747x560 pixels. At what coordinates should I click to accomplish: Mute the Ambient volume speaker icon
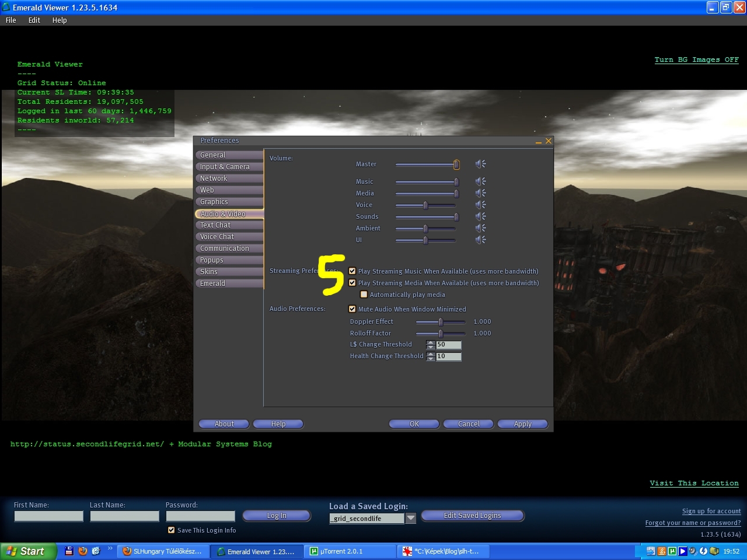(480, 228)
